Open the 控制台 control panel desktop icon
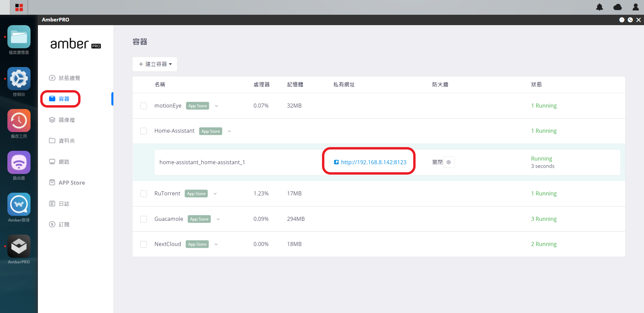 point(19,79)
